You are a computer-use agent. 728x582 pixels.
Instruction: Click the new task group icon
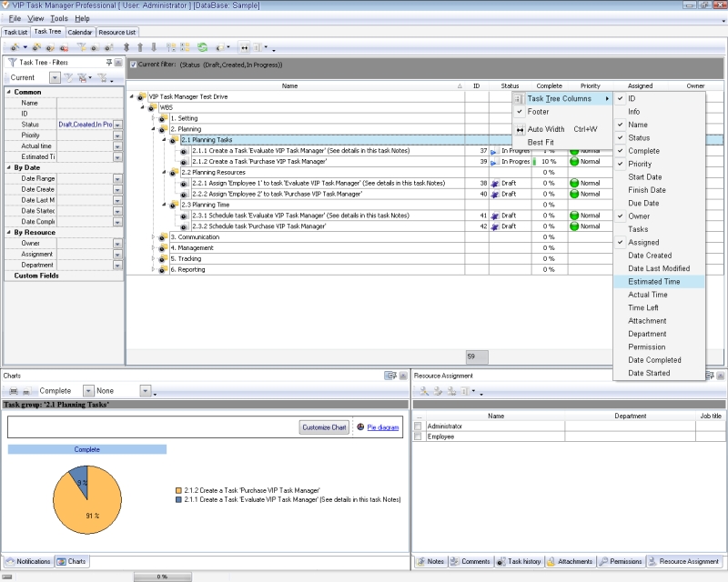pyautogui.click(x=36, y=47)
